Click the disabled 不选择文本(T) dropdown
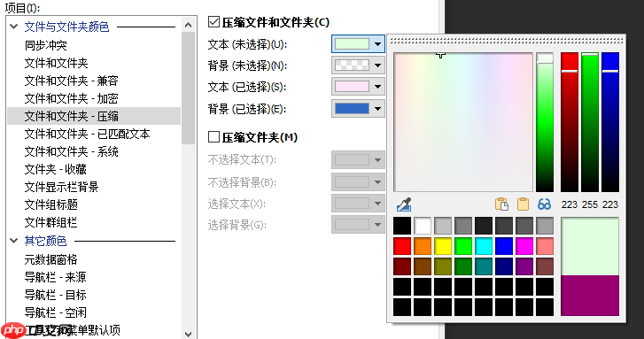 tap(358, 159)
